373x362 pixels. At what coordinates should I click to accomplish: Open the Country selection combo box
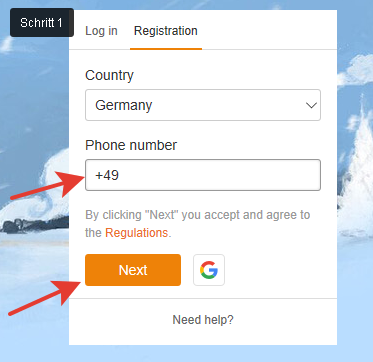click(203, 105)
